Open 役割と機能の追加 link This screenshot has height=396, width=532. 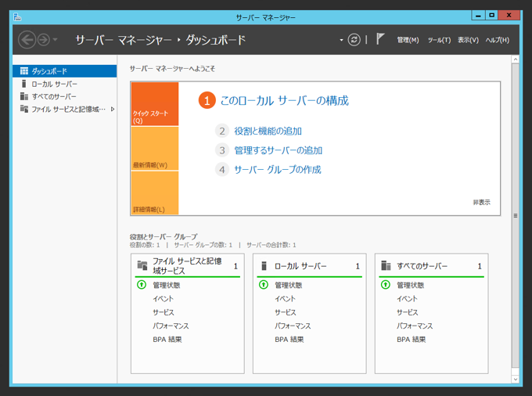pyautogui.click(x=268, y=131)
